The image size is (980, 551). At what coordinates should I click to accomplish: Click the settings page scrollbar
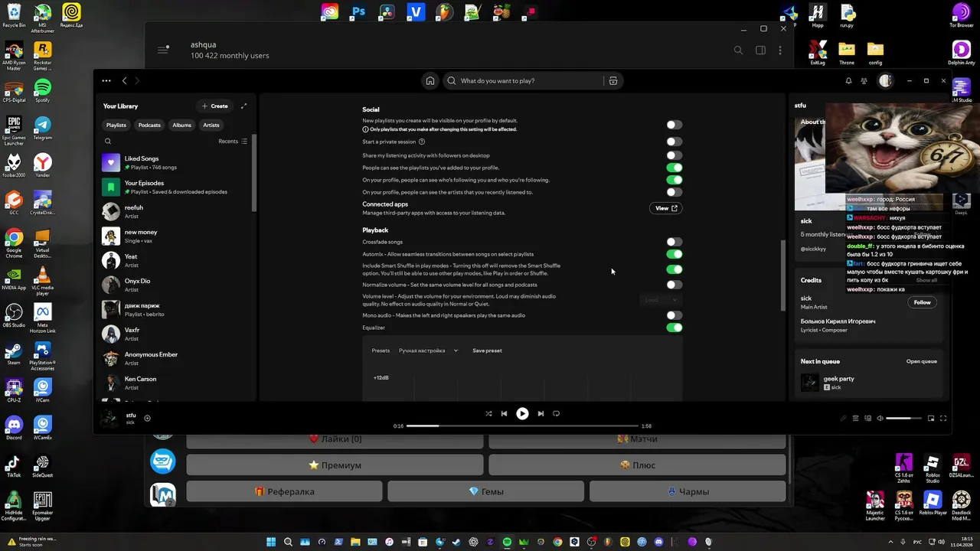pos(782,275)
